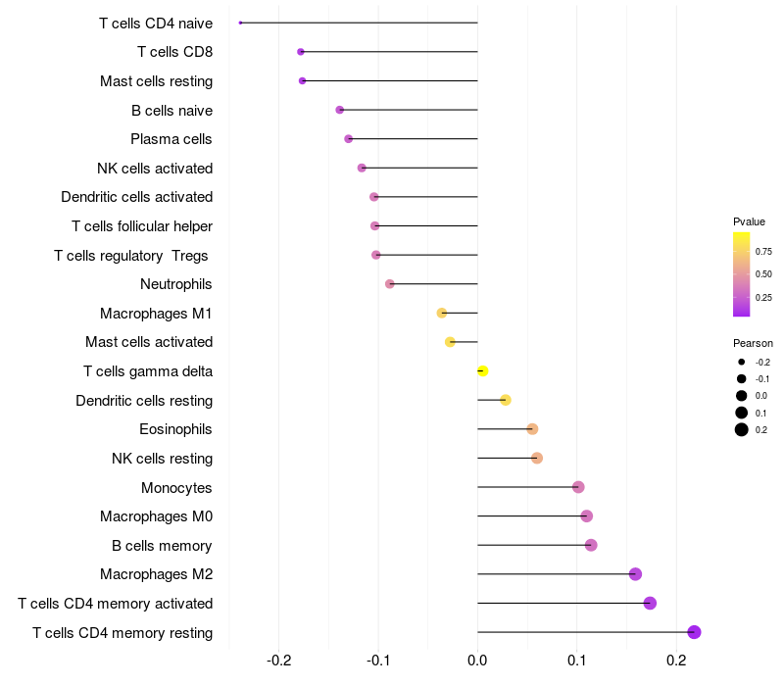Click the Monocytes axis label
This screenshot has width=784, height=686.
click(x=176, y=488)
